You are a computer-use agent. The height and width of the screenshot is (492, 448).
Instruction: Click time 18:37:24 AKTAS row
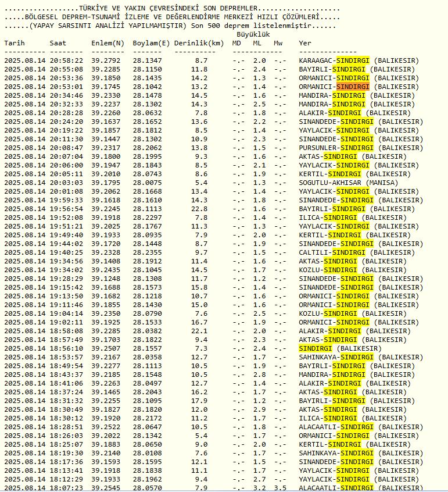click(66, 392)
